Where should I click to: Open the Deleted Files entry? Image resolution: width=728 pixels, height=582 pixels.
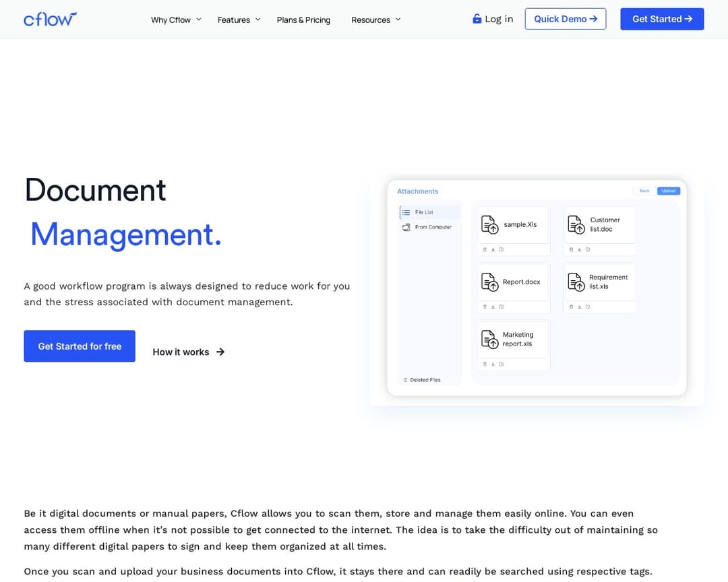pos(422,380)
